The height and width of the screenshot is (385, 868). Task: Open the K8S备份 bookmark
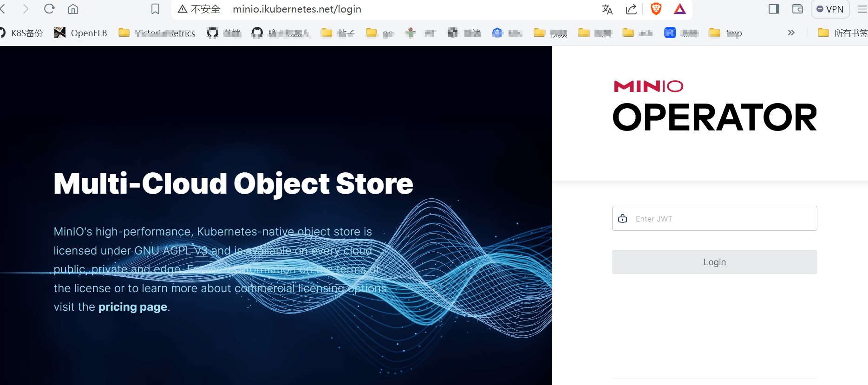pyautogui.click(x=21, y=33)
